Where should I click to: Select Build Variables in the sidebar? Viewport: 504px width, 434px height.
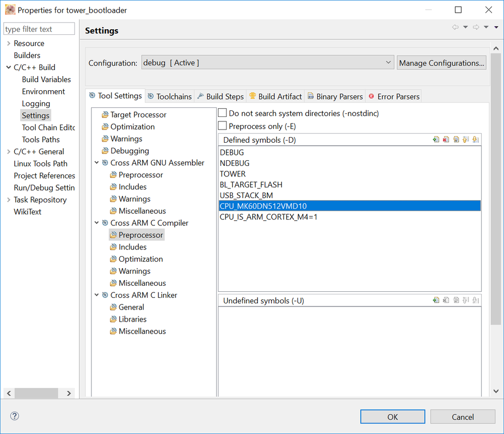pos(46,79)
